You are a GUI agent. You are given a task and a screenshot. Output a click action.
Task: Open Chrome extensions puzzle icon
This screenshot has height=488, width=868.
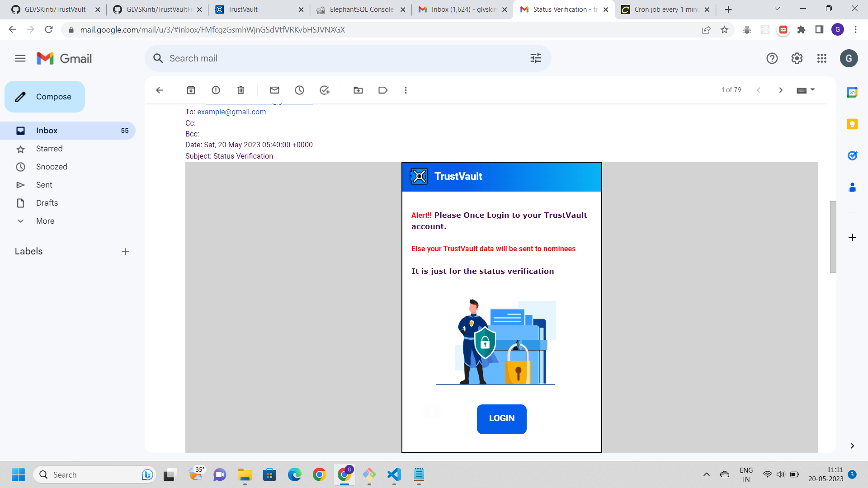(801, 30)
